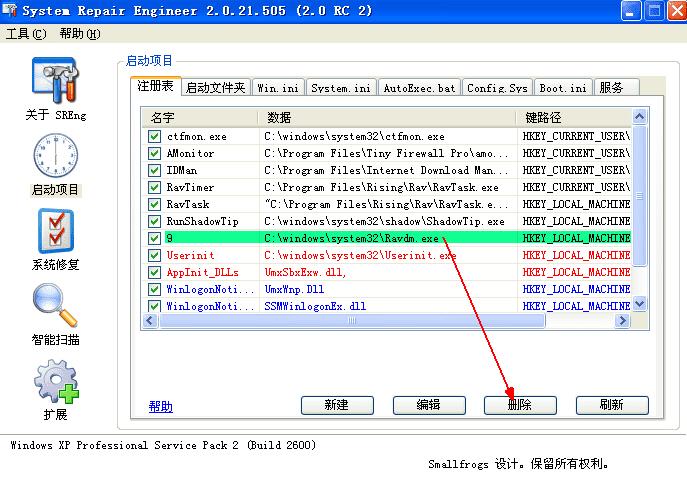Click the 删除 button
The image size is (687, 477).
pos(520,405)
